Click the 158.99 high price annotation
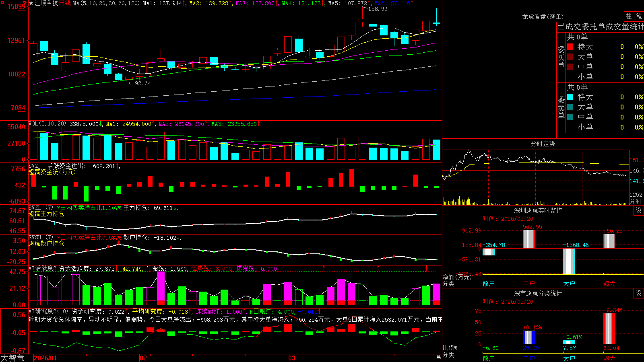Screen dimensions: 644x362 (378, 9)
